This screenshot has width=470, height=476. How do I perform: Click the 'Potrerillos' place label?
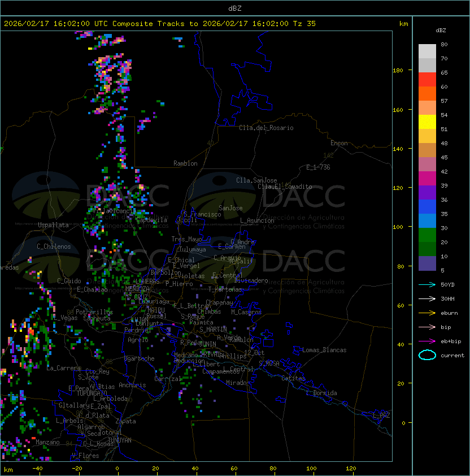tap(94, 312)
